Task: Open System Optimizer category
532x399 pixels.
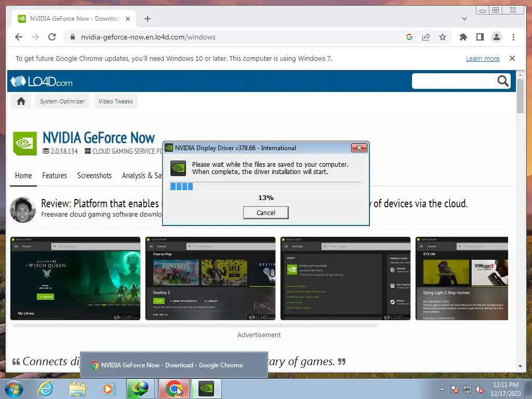Action: pyautogui.click(x=62, y=101)
